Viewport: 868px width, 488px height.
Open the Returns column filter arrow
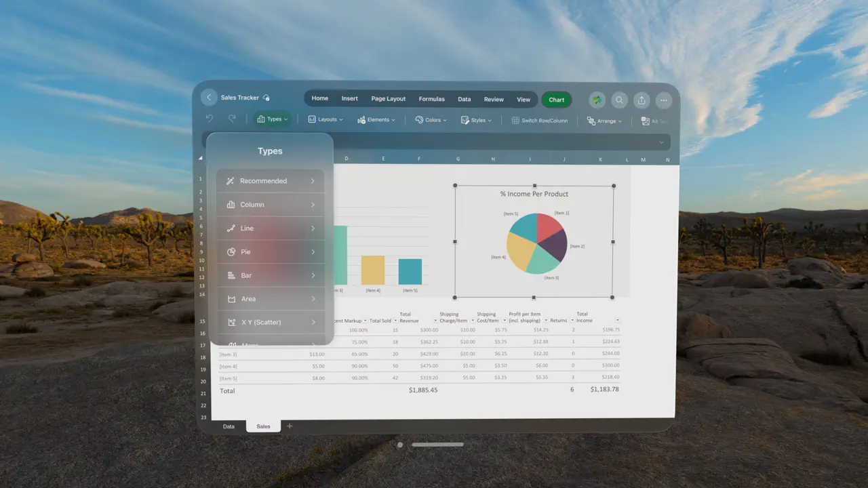(572, 321)
